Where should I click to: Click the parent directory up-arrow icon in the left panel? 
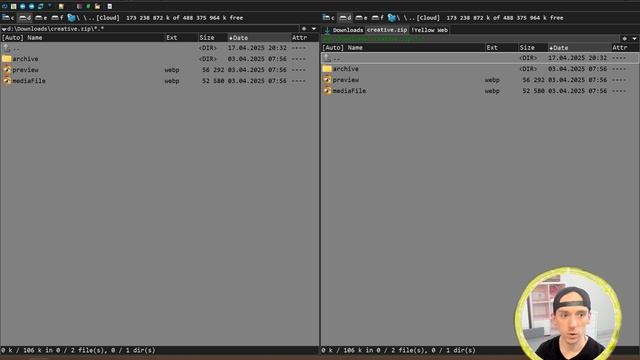(x=7, y=48)
